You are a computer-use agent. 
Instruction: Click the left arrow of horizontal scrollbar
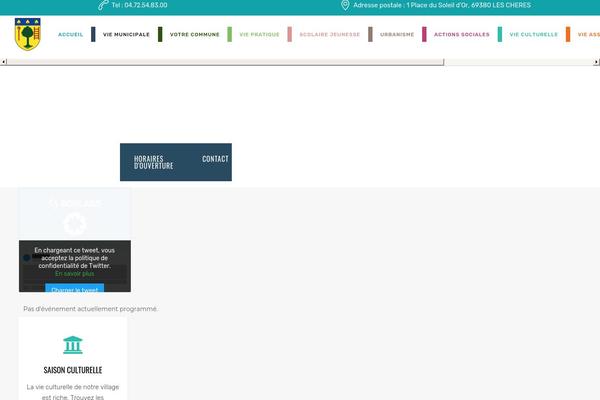click(3, 62)
